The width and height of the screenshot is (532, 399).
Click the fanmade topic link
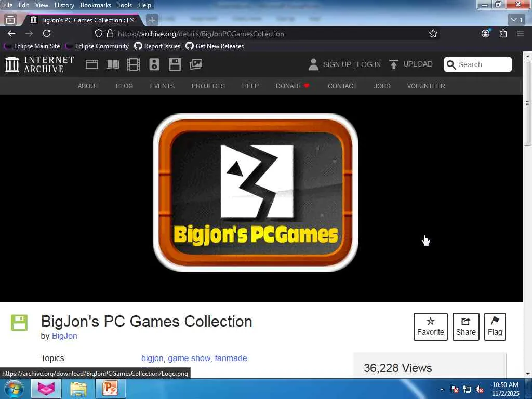(x=231, y=358)
